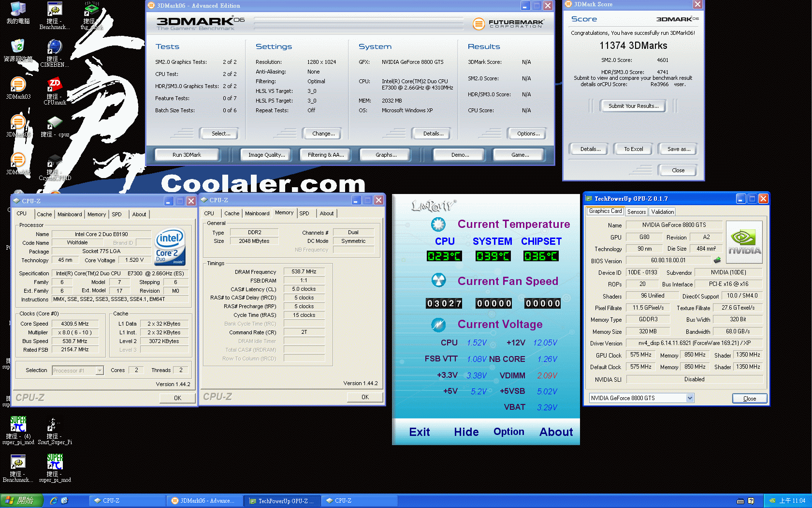The image size is (812, 508).
Task: Click the Outlook Express quick launch icon
Action: 64,501
